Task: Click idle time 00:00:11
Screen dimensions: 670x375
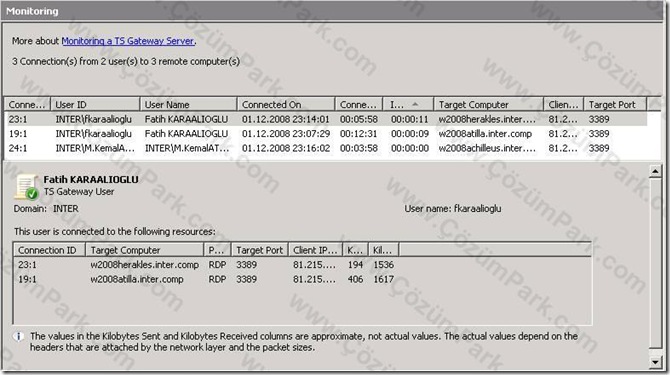Action: pyautogui.click(x=409, y=119)
